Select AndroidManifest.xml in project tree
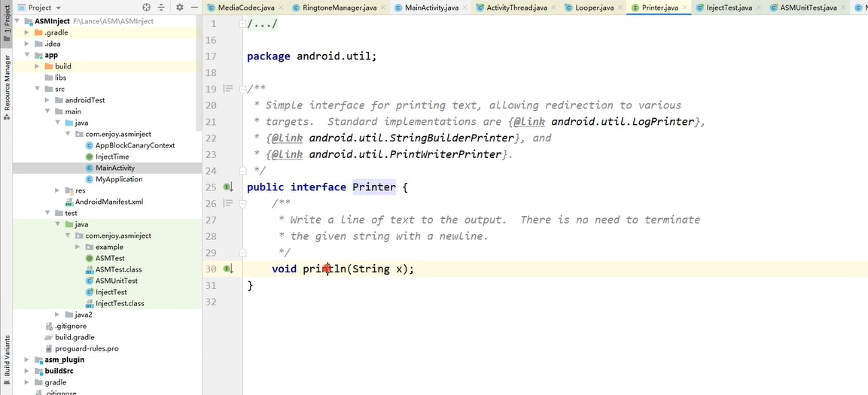The image size is (868, 395). tap(108, 202)
